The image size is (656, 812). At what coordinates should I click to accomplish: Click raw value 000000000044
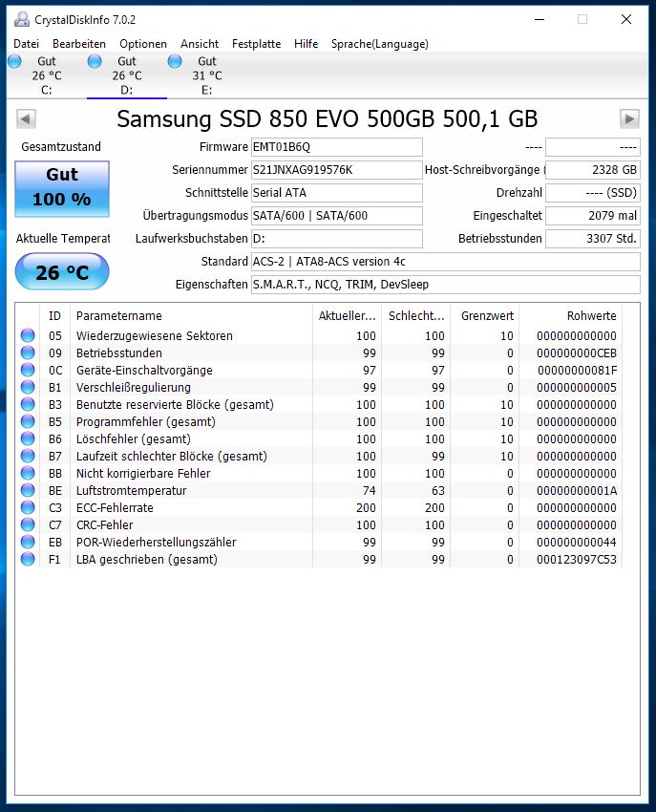tap(577, 543)
